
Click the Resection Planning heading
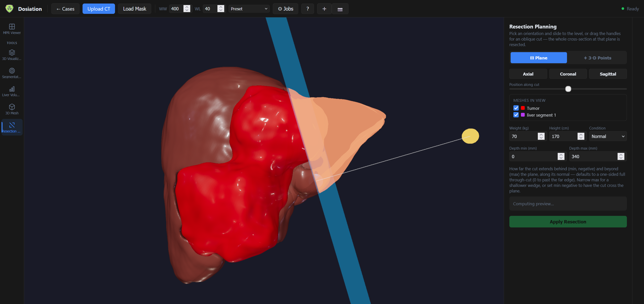click(x=533, y=26)
